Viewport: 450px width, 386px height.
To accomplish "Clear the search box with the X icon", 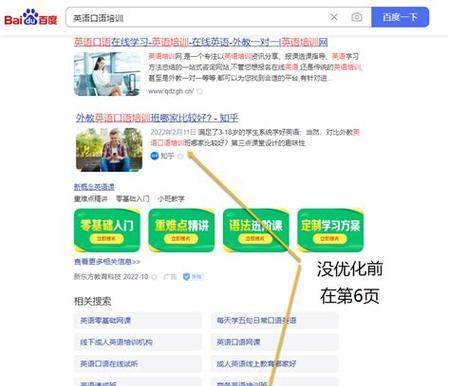I will (x=334, y=17).
